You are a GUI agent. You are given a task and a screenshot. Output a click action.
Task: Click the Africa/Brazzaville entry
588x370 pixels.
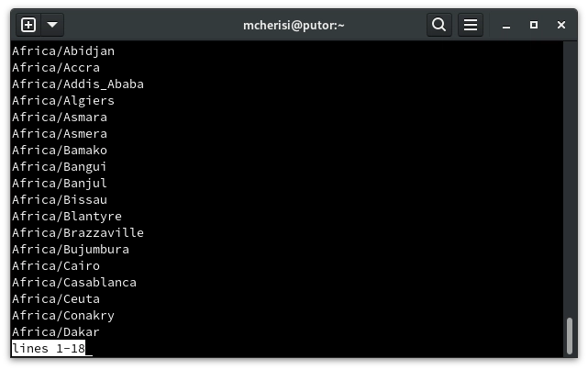(78, 233)
